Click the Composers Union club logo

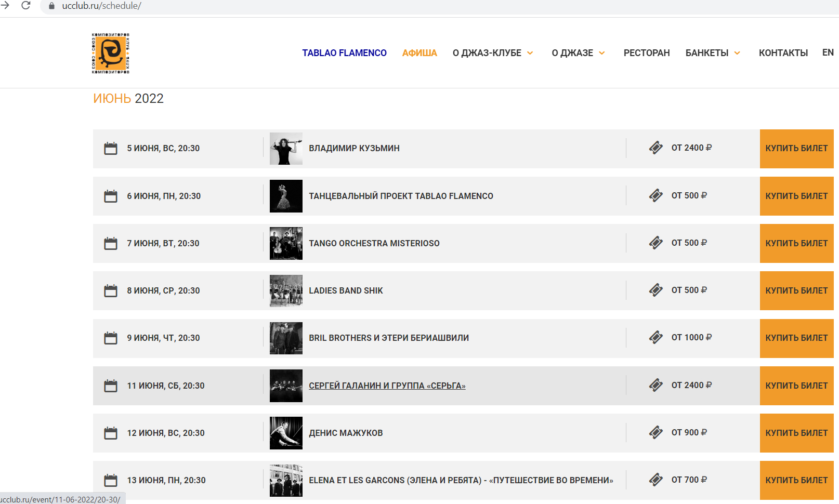pyautogui.click(x=110, y=53)
